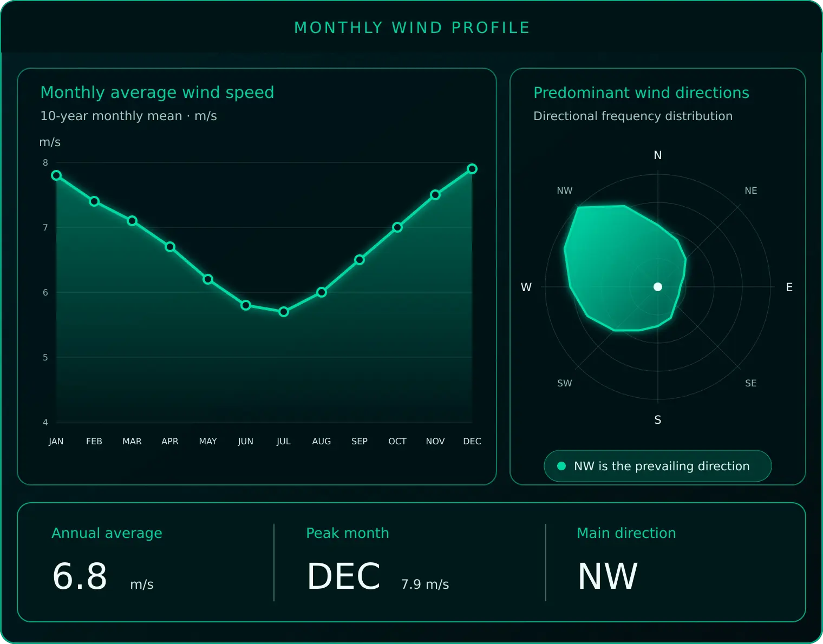The height and width of the screenshot is (644, 823).
Task: Click the 'Annual average' label
Action: tap(107, 534)
